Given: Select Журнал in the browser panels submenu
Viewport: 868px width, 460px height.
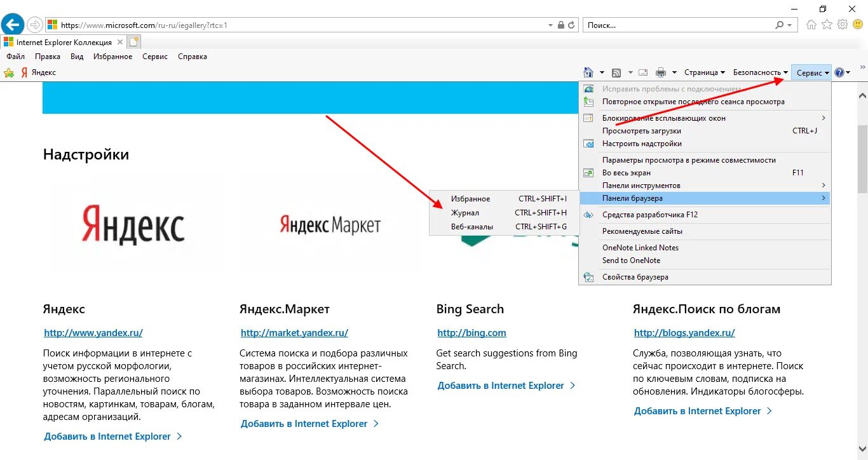Looking at the screenshot, I should [x=503, y=213].
